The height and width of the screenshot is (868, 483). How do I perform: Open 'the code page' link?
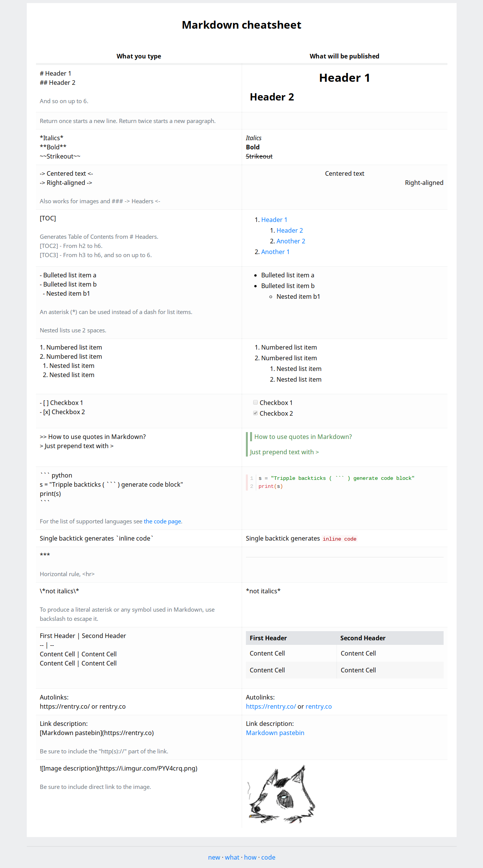163,521
